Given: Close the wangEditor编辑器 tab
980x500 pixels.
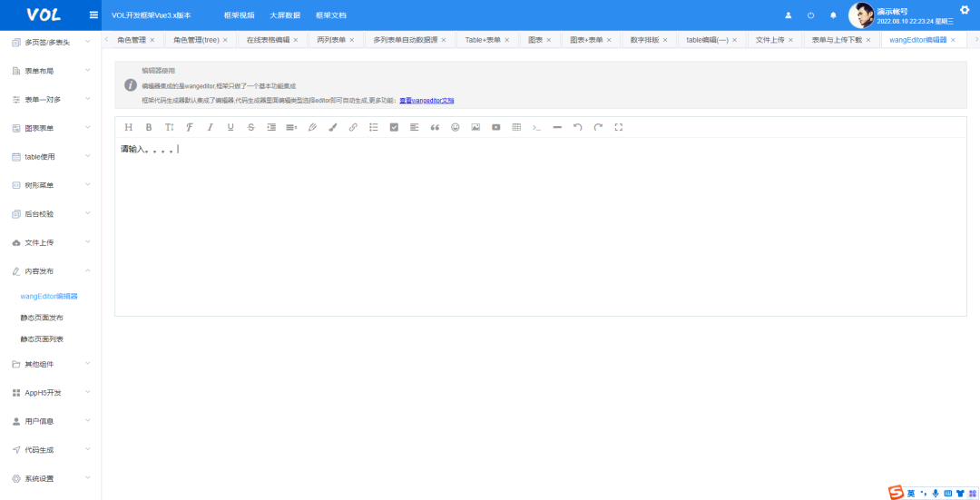Looking at the screenshot, I should coord(953,40).
